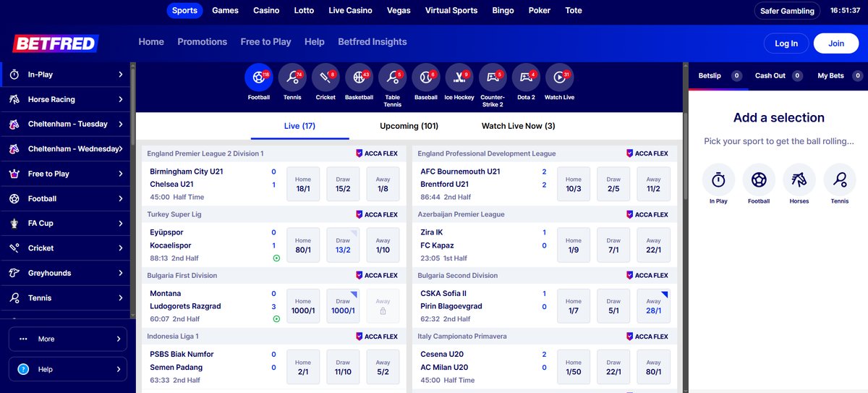Select the Counter-Strike 2 icon
The image size is (868, 393).
[493, 77]
